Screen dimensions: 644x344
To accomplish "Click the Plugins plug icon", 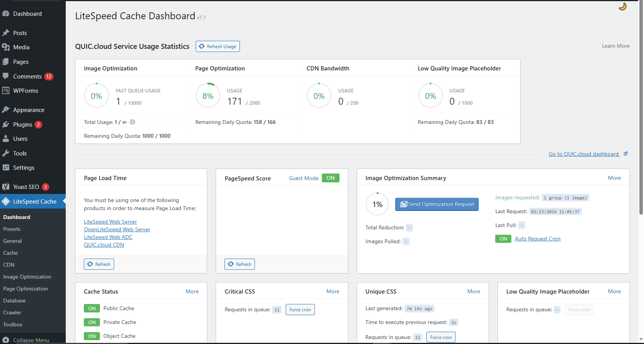I will 6,124.
